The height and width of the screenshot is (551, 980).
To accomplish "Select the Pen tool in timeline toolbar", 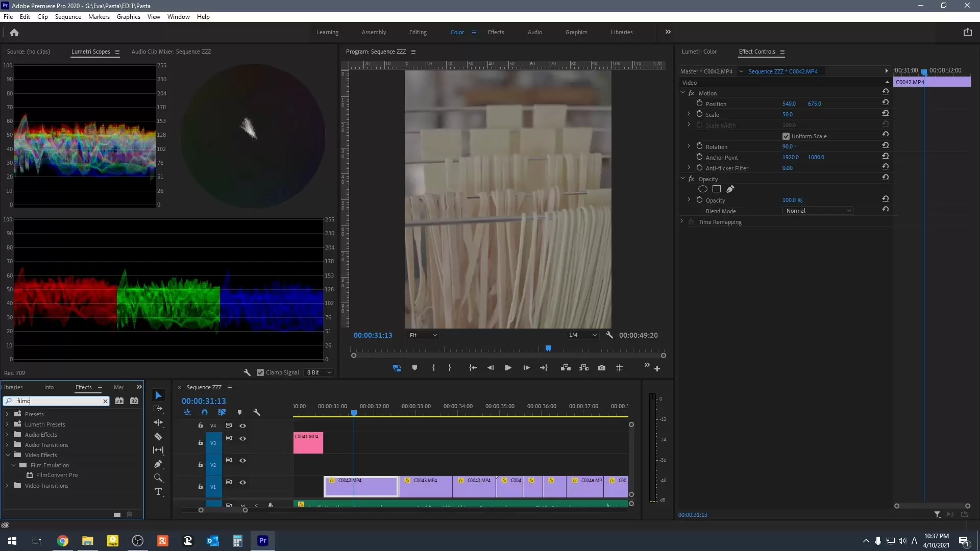I will tap(158, 464).
